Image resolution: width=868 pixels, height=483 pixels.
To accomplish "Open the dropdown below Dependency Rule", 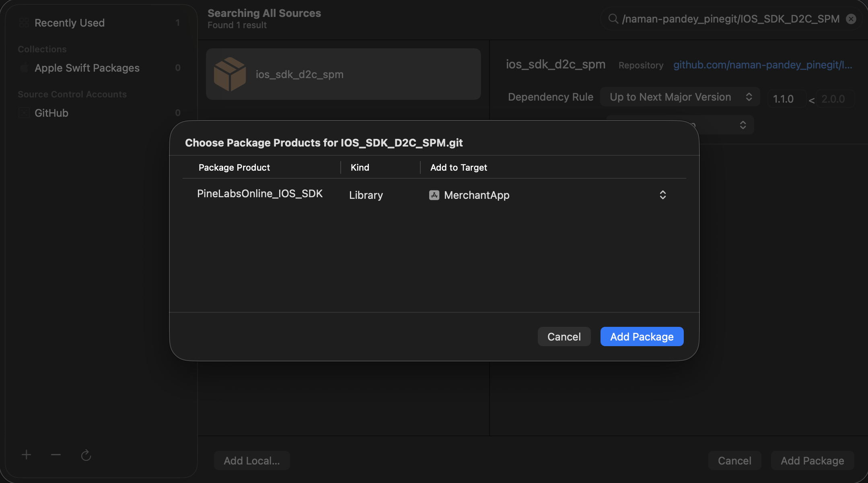I will pos(680,125).
